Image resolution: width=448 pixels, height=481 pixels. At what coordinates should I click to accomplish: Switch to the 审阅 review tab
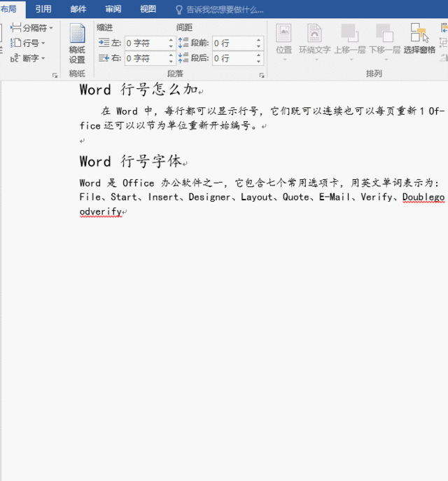pos(113,9)
